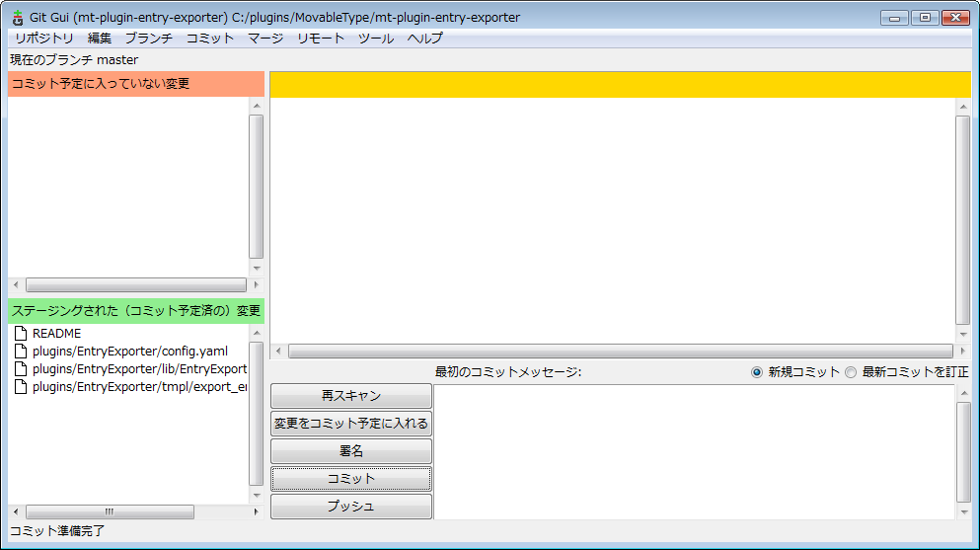Open the リポジトリ menu
This screenshot has width=980, height=550.
[44, 39]
